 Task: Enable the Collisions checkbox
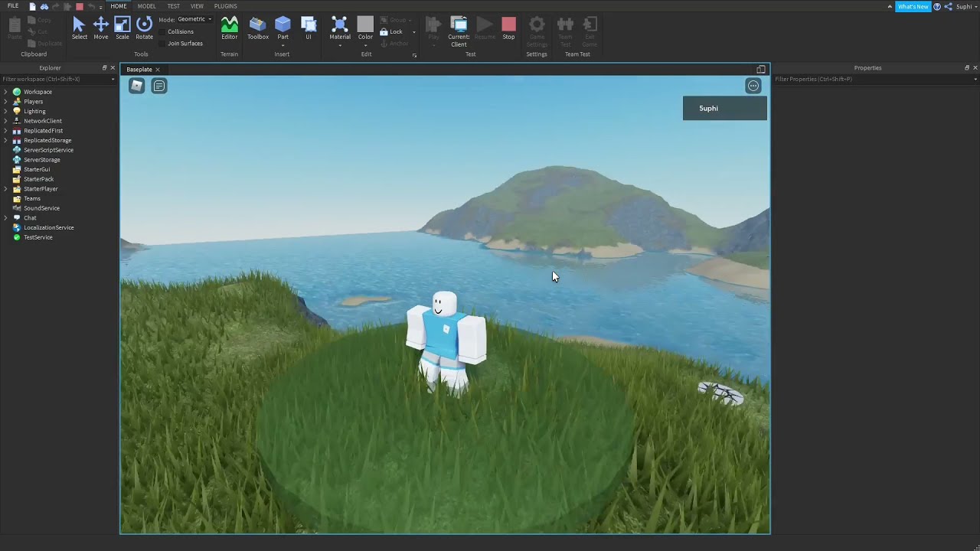(162, 31)
